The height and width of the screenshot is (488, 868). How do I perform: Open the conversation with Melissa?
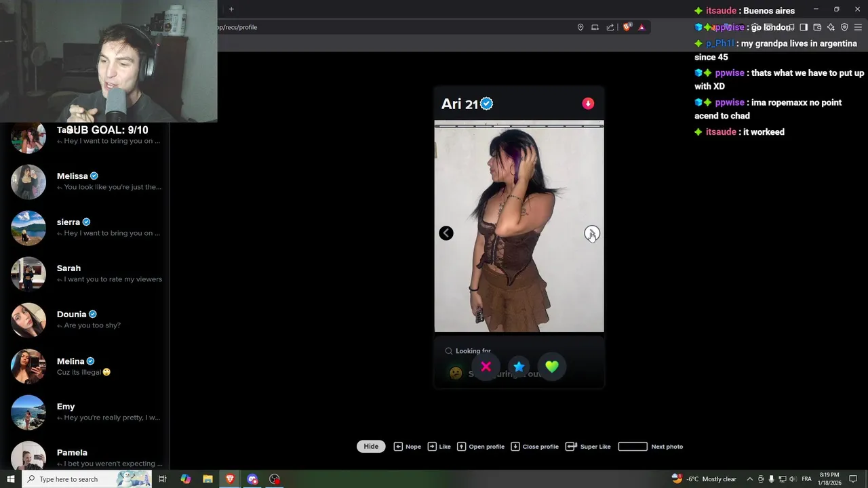(85, 182)
